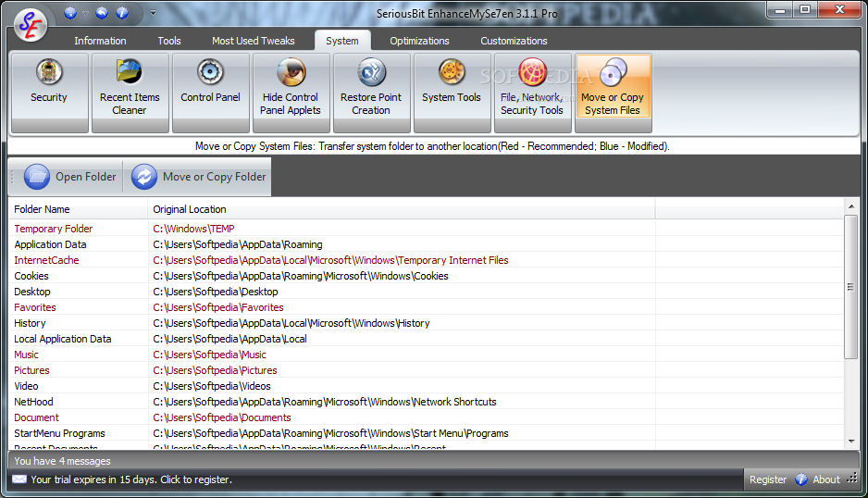This screenshot has height=498, width=868.
Task: Click the Open Folder button
Action: (x=70, y=177)
